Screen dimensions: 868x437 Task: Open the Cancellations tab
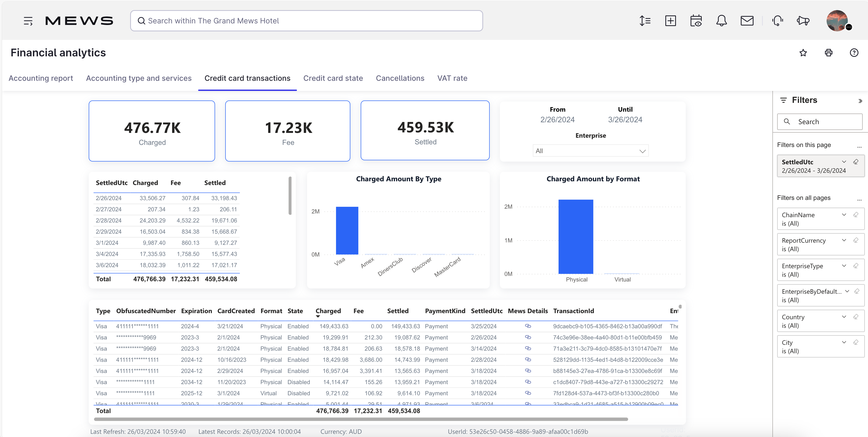[400, 78]
